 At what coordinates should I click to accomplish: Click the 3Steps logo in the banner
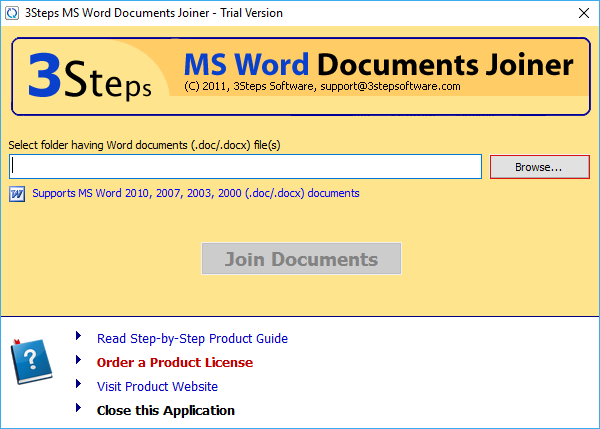pyautogui.click(x=90, y=76)
